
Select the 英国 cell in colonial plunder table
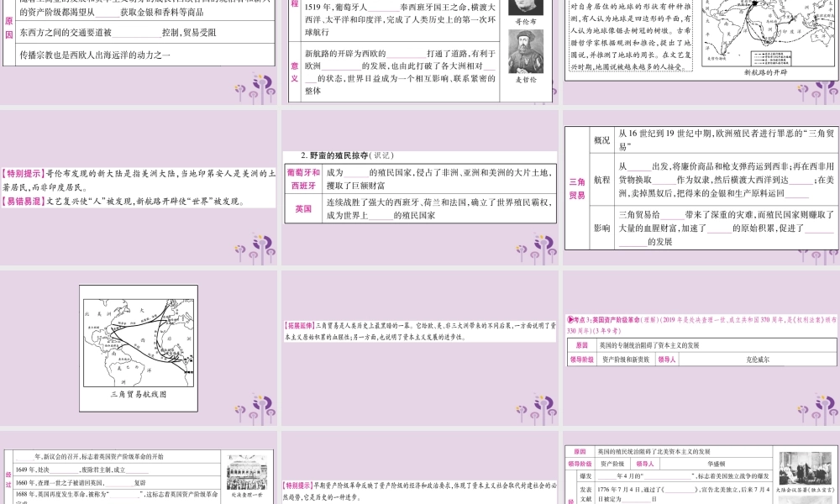[303, 209]
